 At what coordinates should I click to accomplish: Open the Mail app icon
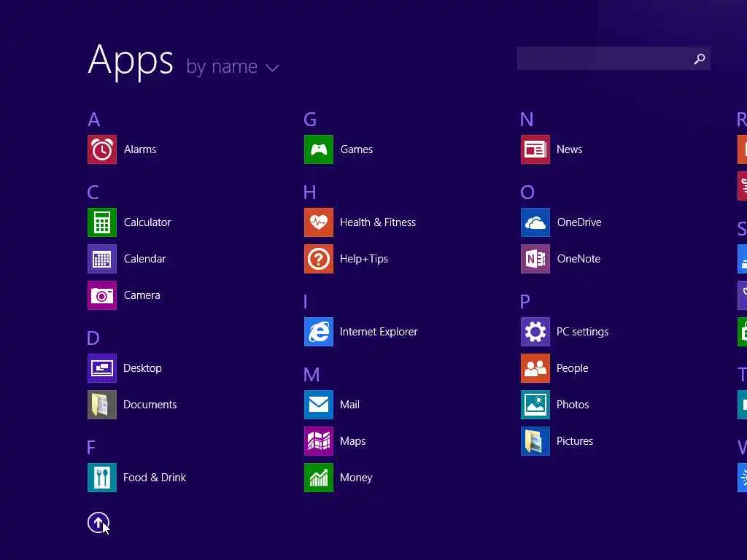point(319,405)
